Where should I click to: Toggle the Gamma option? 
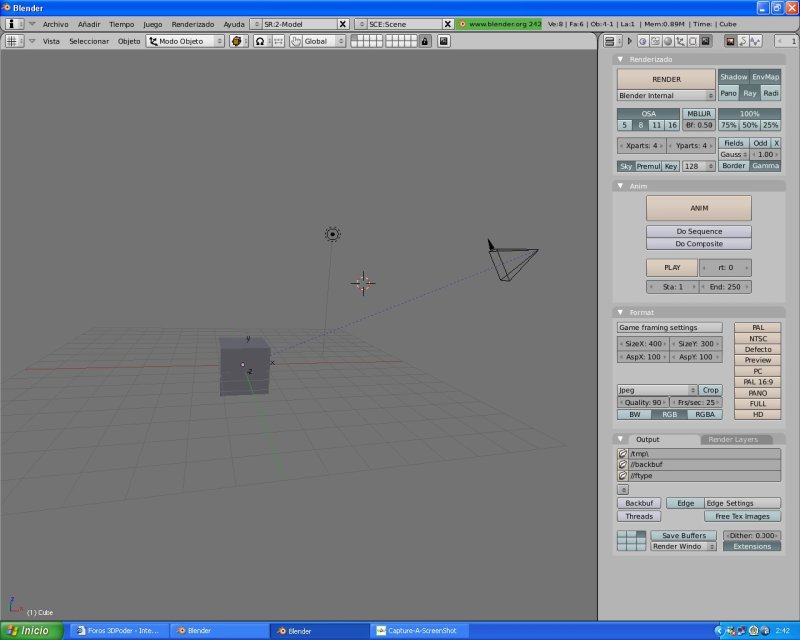pos(765,166)
